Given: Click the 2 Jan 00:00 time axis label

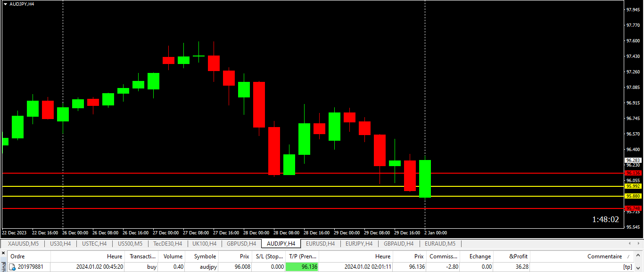Looking at the screenshot, I should coord(435,232).
